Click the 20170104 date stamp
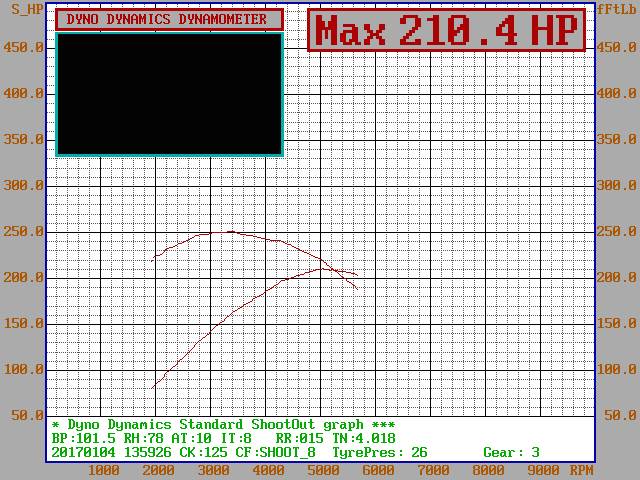 [x=84, y=452]
